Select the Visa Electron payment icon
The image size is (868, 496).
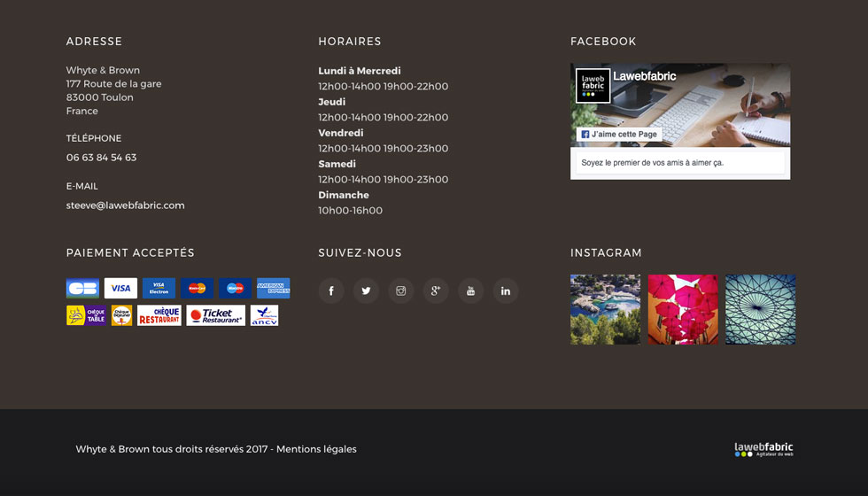pos(159,289)
